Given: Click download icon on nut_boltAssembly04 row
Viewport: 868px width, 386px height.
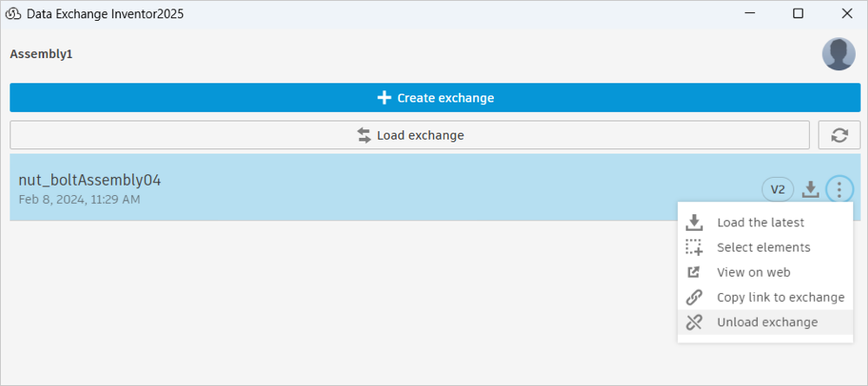Looking at the screenshot, I should [x=811, y=190].
